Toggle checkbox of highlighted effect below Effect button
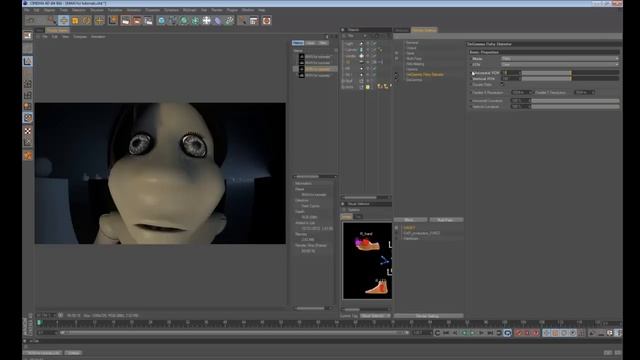Image resolution: width=640 pixels, height=360 pixels. [396, 228]
